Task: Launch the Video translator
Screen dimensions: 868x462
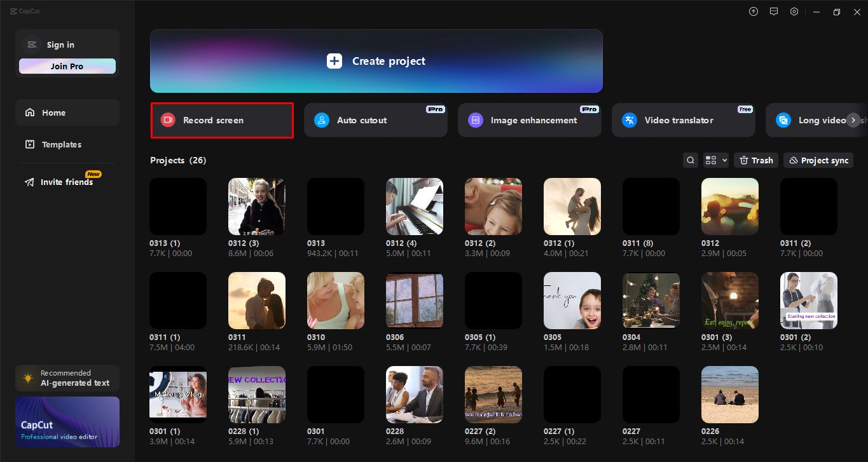Action: click(x=683, y=120)
